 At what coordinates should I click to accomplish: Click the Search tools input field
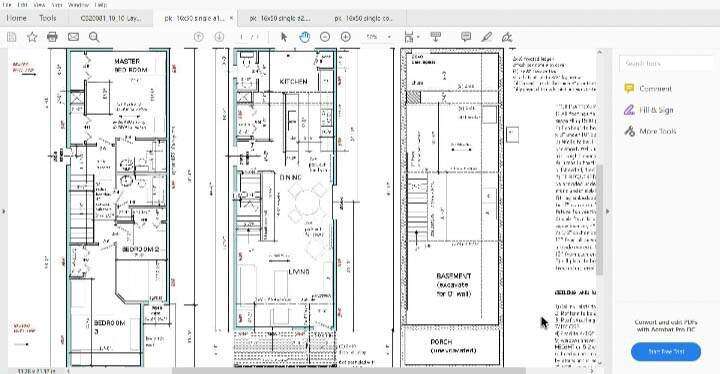[665, 63]
